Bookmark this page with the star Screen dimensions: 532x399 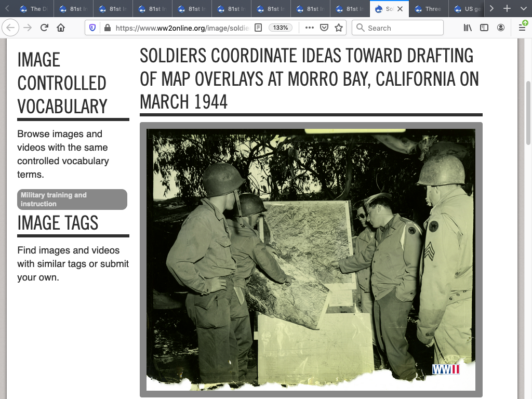pyautogui.click(x=339, y=28)
